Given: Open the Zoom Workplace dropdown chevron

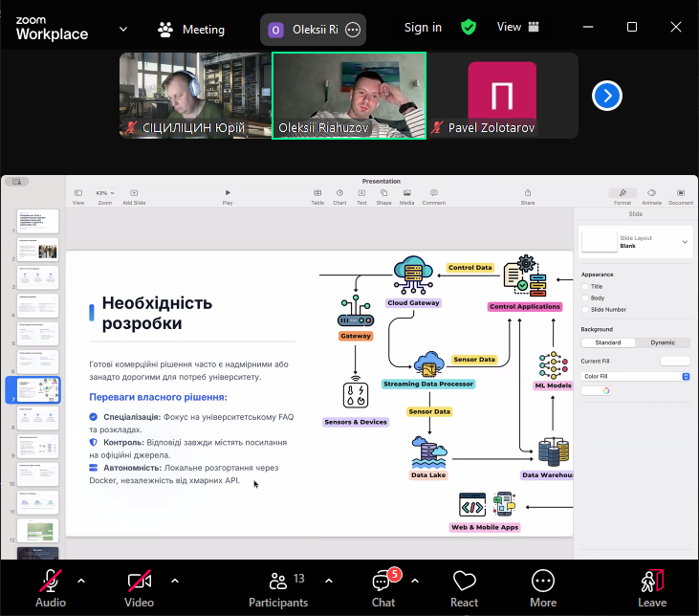Looking at the screenshot, I should [x=123, y=29].
